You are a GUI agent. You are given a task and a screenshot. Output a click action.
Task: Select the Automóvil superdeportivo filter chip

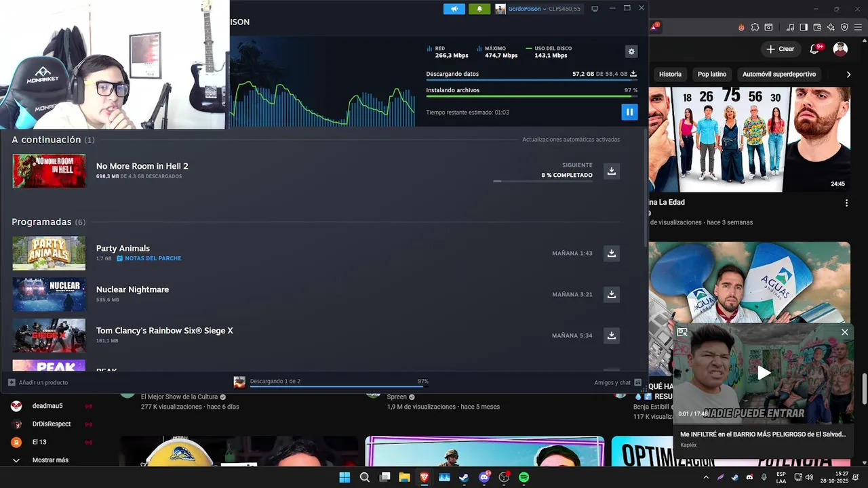click(x=779, y=74)
